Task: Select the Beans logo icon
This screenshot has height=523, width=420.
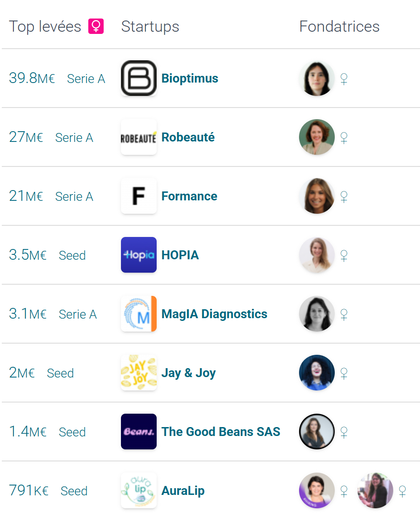Action: click(139, 432)
